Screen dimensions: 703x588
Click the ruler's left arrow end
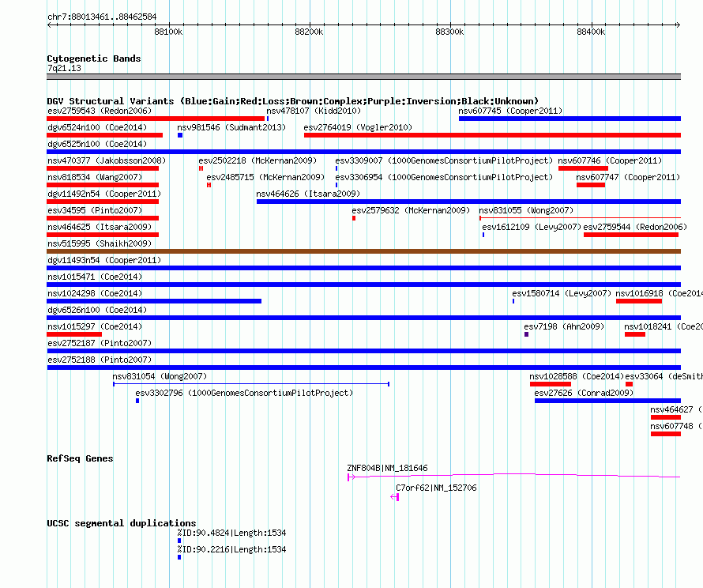[x=49, y=25]
